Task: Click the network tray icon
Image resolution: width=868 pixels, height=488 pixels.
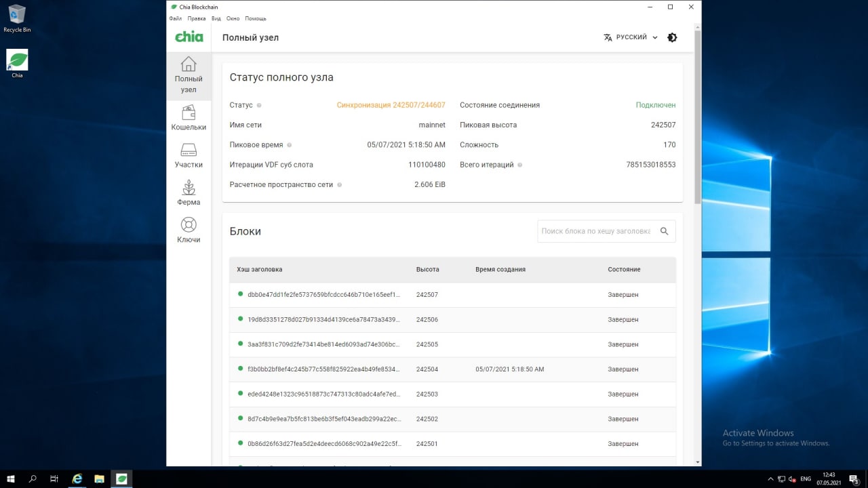Action: (781, 479)
